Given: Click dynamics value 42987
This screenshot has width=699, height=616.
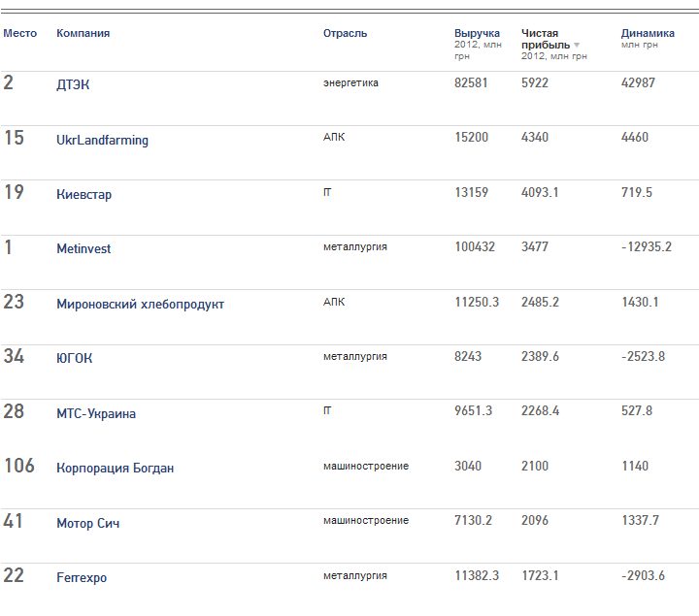Looking at the screenshot, I should coord(639,82).
